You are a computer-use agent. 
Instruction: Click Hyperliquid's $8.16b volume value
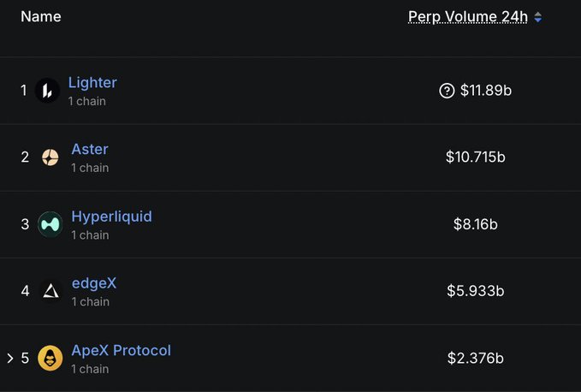point(475,224)
